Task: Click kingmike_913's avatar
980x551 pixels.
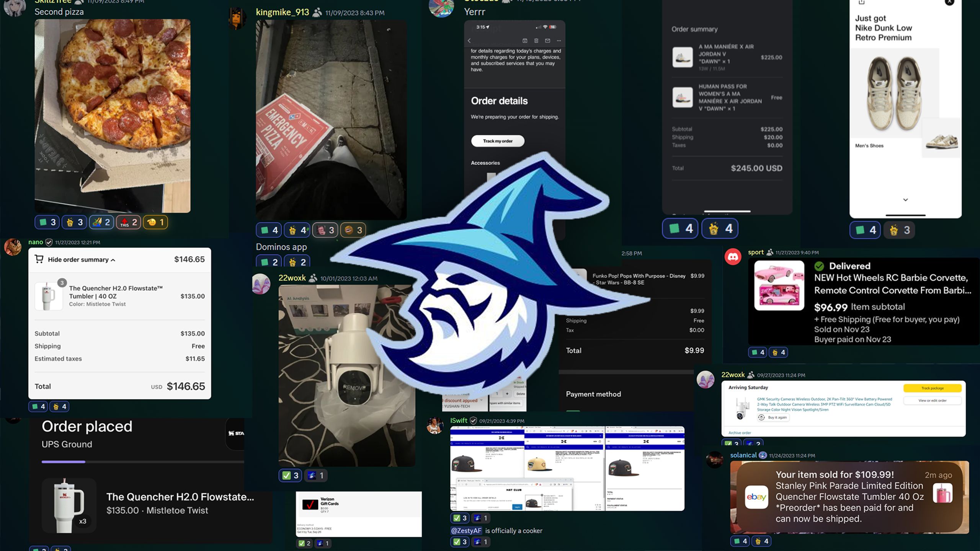Action: tap(237, 18)
